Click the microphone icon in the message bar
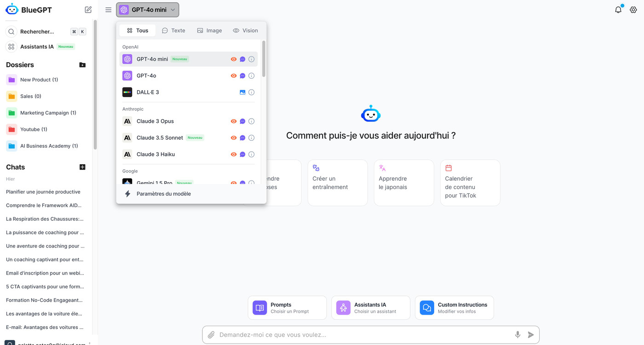 517,334
